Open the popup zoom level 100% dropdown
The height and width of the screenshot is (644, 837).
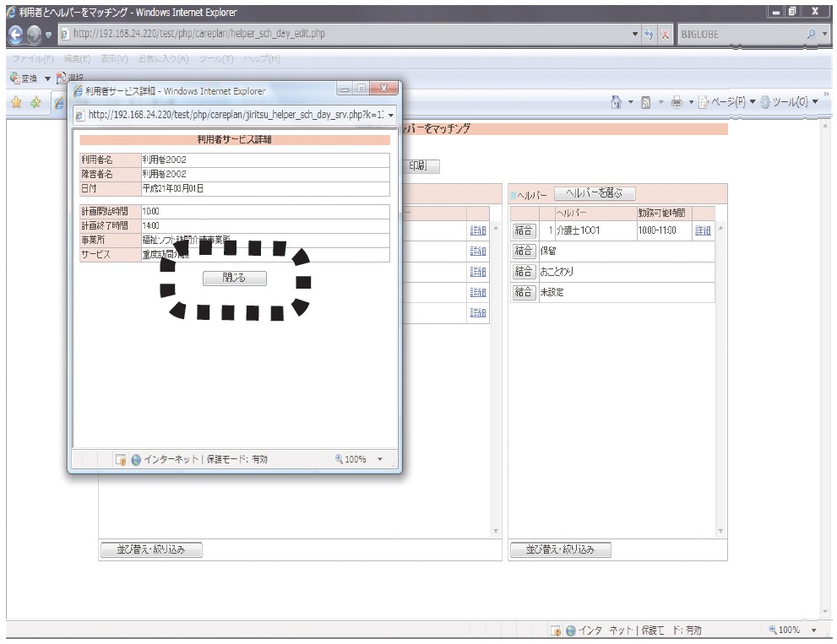tap(379, 459)
